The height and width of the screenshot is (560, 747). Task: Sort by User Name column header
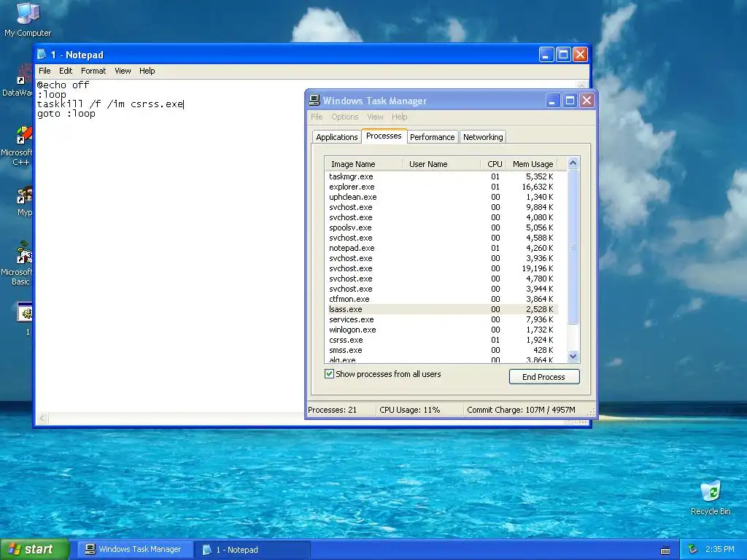pos(441,164)
